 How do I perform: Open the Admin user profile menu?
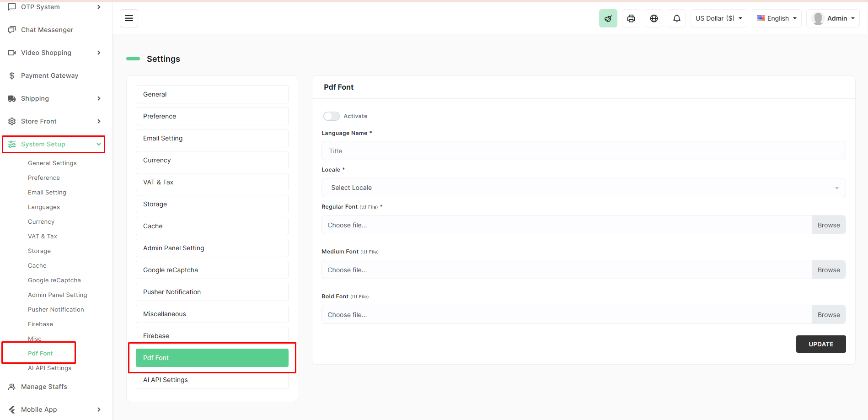[833, 18]
